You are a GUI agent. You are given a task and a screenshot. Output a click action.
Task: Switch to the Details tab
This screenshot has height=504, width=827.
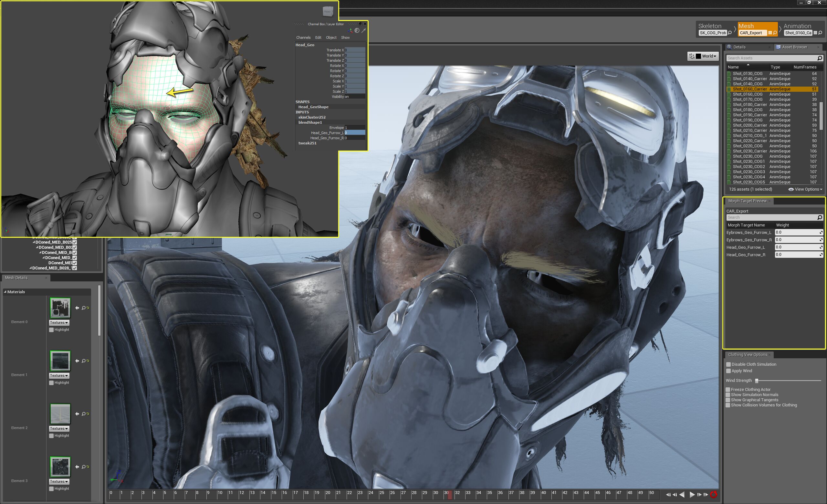click(x=739, y=47)
